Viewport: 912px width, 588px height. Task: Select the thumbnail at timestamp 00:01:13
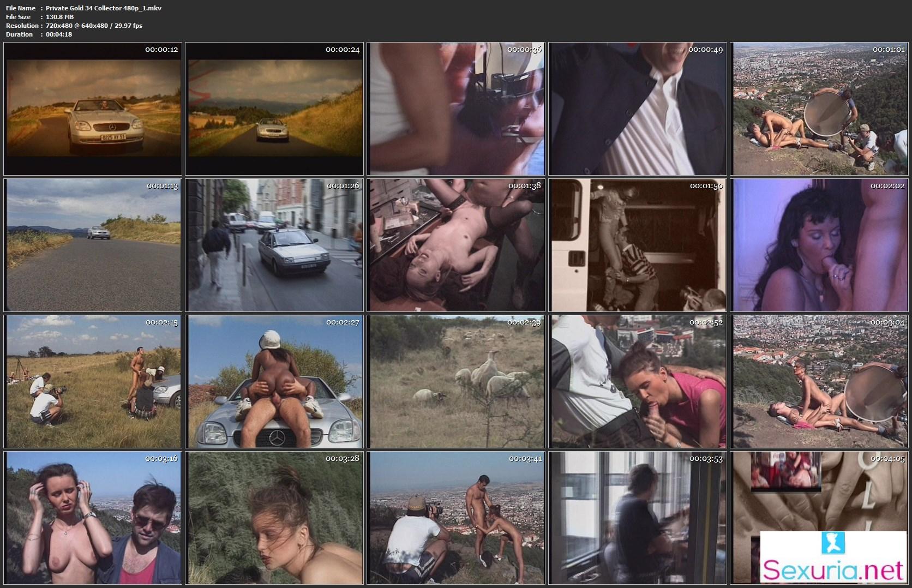coord(93,245)
